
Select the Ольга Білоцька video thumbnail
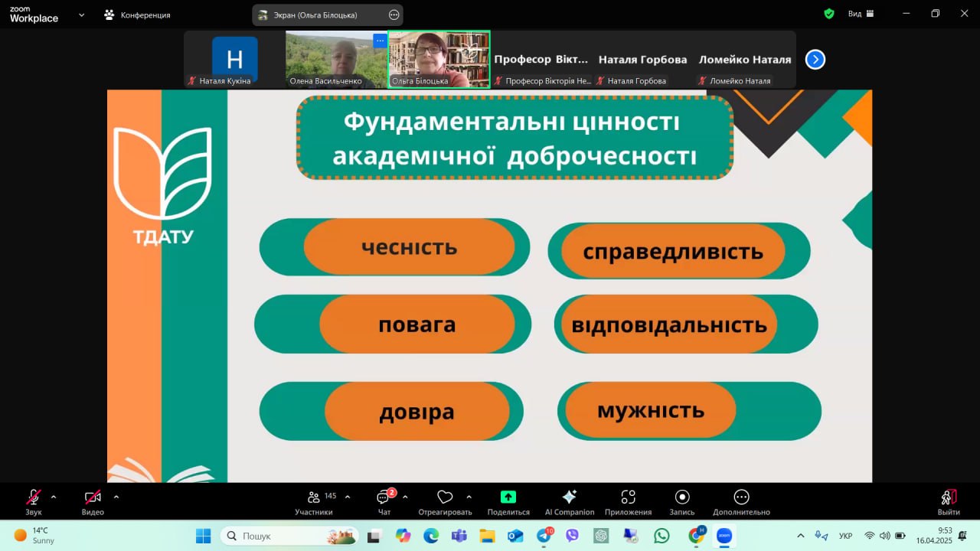[439, 59]
